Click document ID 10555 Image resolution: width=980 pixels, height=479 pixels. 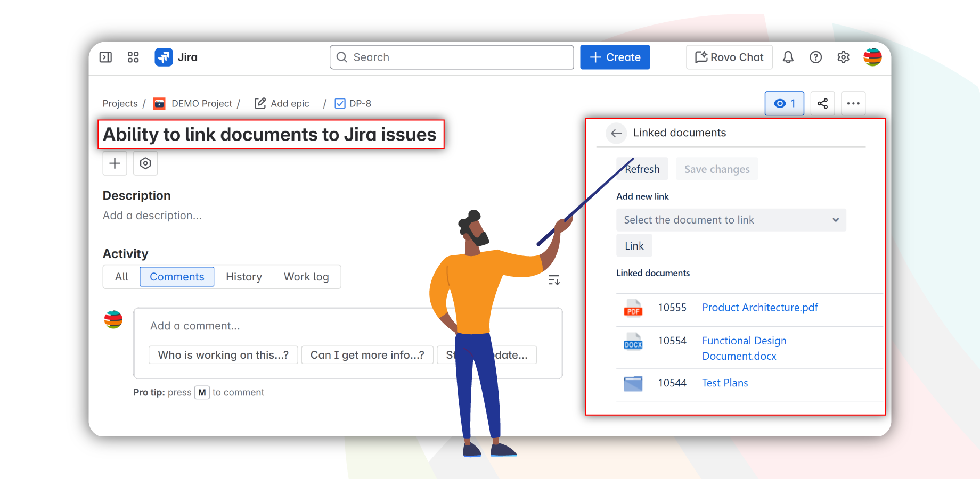[x=672, y=308]
